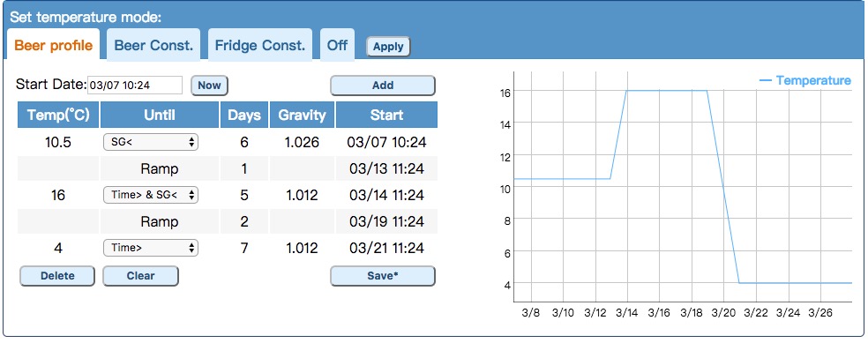Click the Apply button
The image size is (868, 343).
[x=388, y=47]
